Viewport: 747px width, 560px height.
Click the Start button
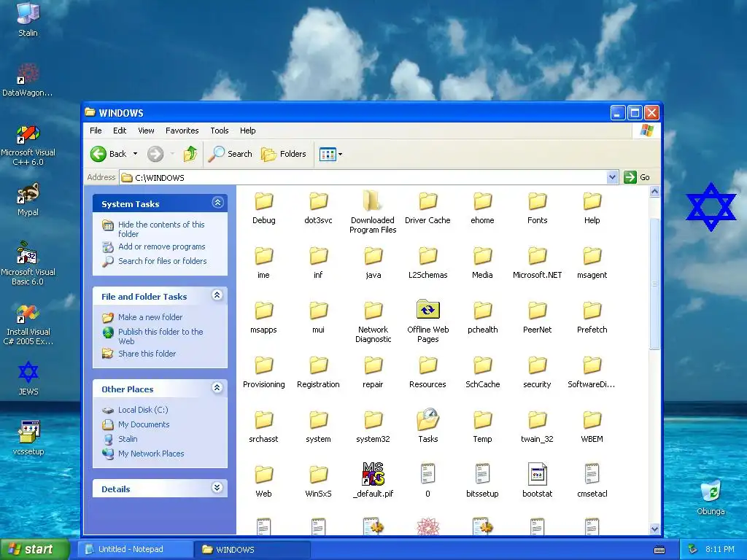click(34, 549)
